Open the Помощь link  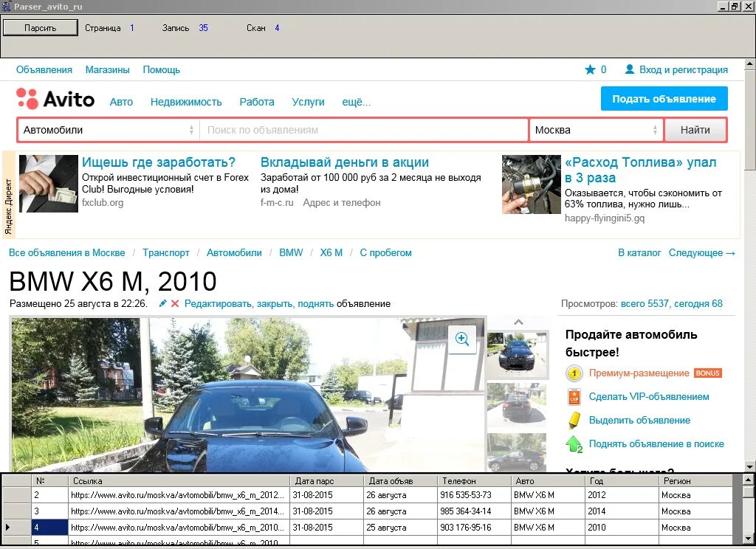tap(161, 70)
